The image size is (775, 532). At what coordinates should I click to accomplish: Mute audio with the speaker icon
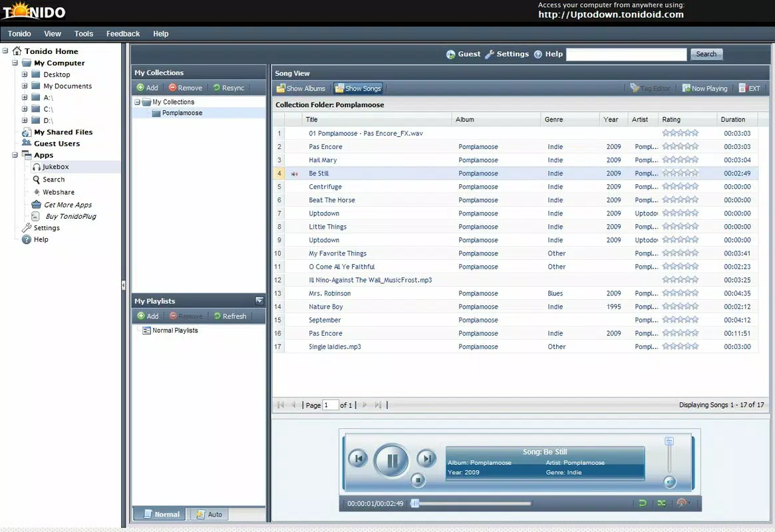(x=669, y=481)
